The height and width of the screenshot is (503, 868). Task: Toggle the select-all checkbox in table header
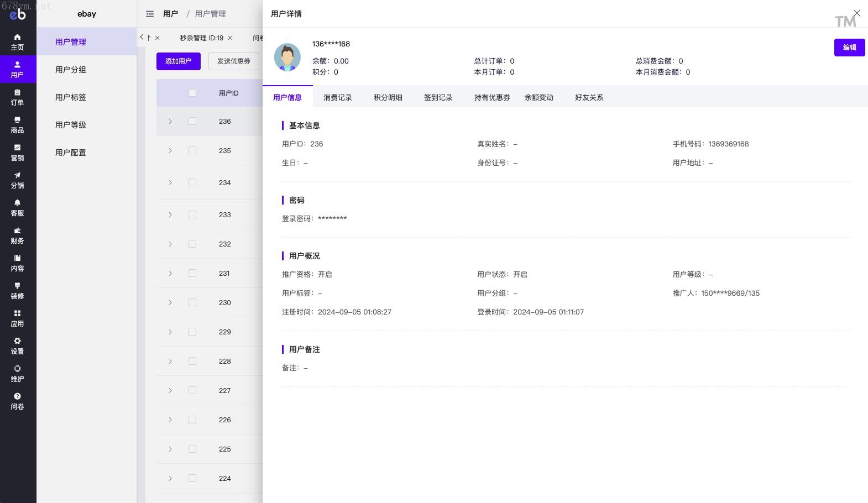click(192, 93)
